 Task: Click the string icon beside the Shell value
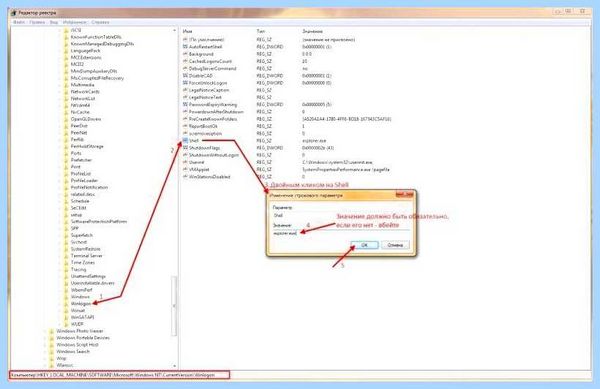point(185,140)
